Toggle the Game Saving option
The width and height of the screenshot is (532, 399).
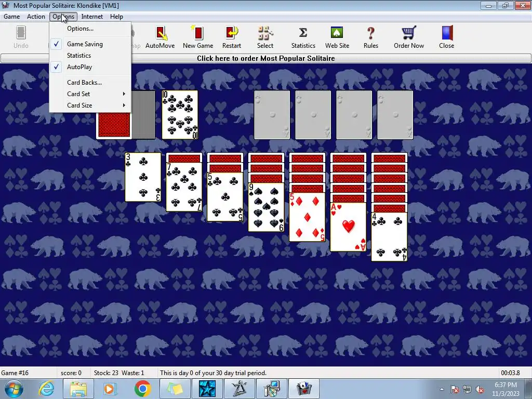pyautogui.click(x=90, y=44)
